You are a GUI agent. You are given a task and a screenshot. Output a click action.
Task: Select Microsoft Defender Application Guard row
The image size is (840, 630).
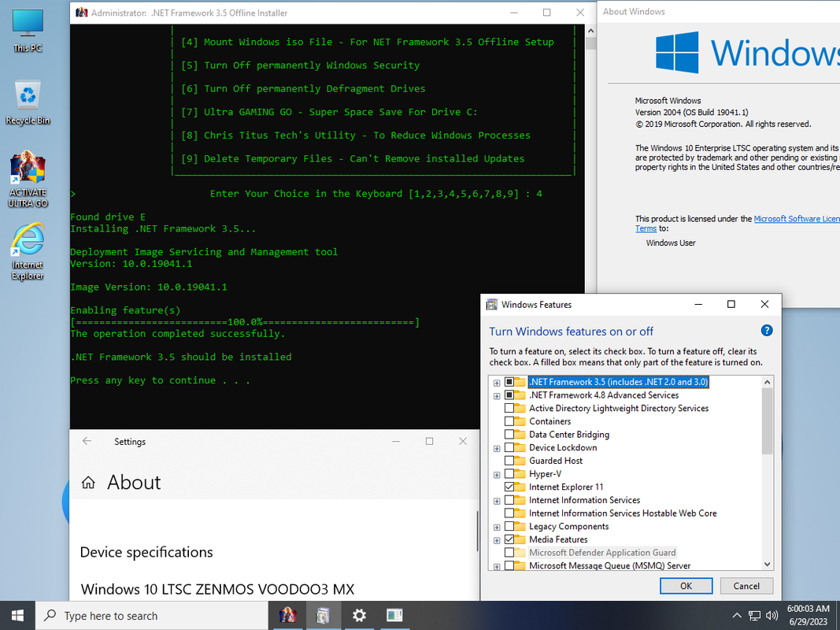(602, 552)
